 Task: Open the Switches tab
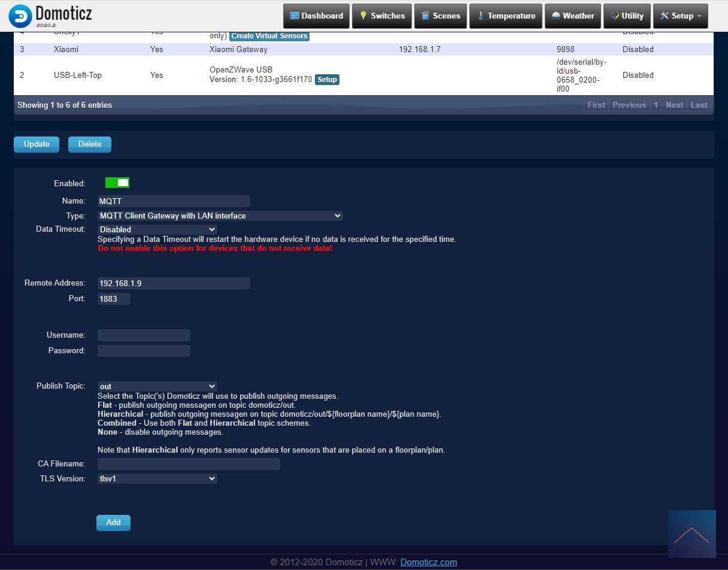coord(382,16)
